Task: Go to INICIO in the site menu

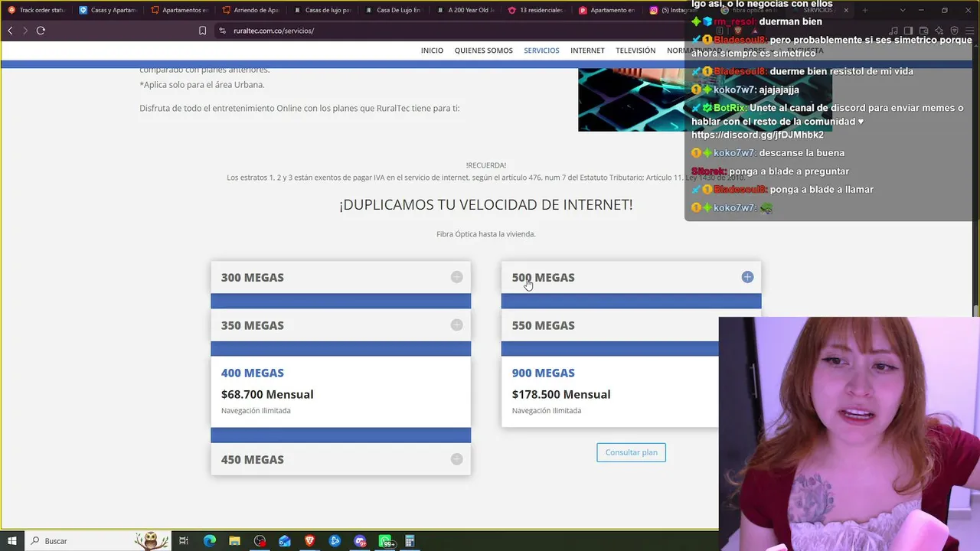Action: [x=432, y=51]
